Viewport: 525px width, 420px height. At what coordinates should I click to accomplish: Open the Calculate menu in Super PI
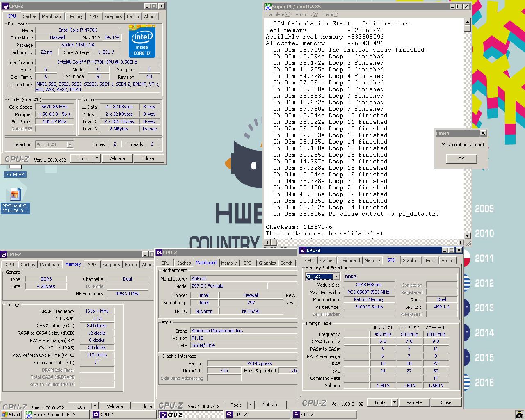(278, 14)
